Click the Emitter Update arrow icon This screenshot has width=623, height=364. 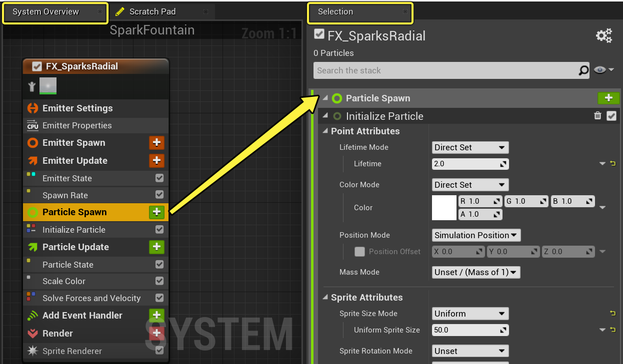coord(32,161)
